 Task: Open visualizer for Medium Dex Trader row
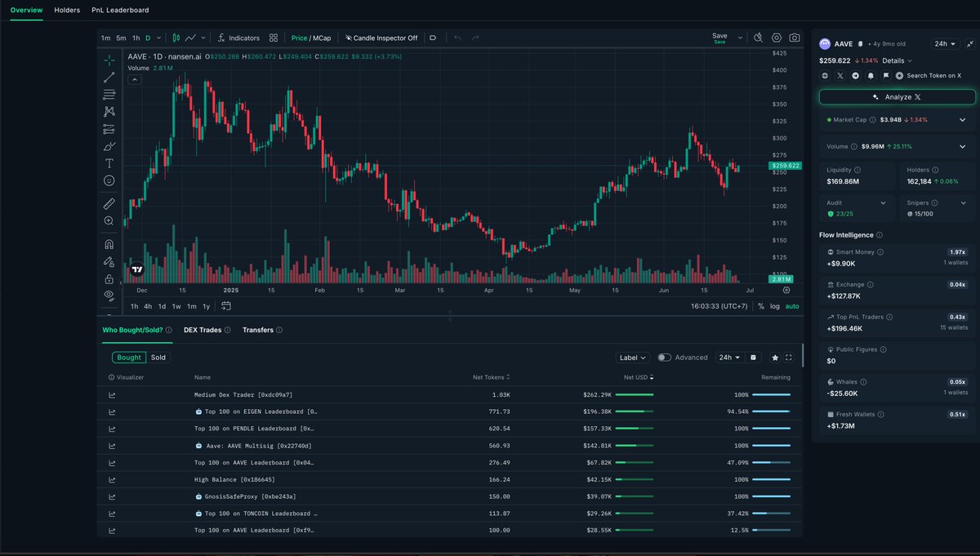point(112,394)
